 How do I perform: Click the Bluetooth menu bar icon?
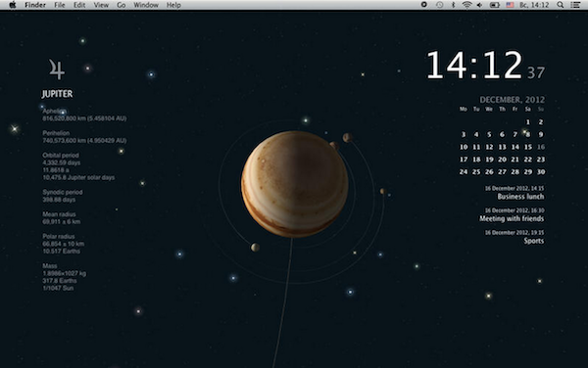click(x=453, y=5)
